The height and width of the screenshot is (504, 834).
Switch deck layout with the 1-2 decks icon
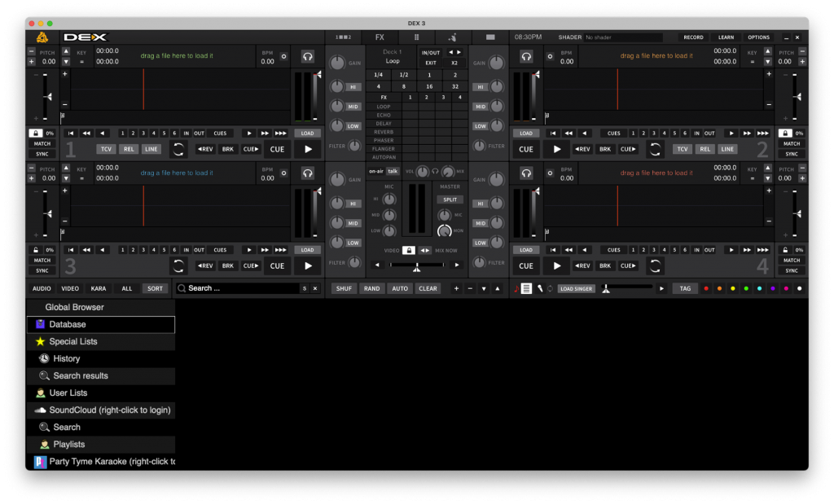tap(343, 37)
